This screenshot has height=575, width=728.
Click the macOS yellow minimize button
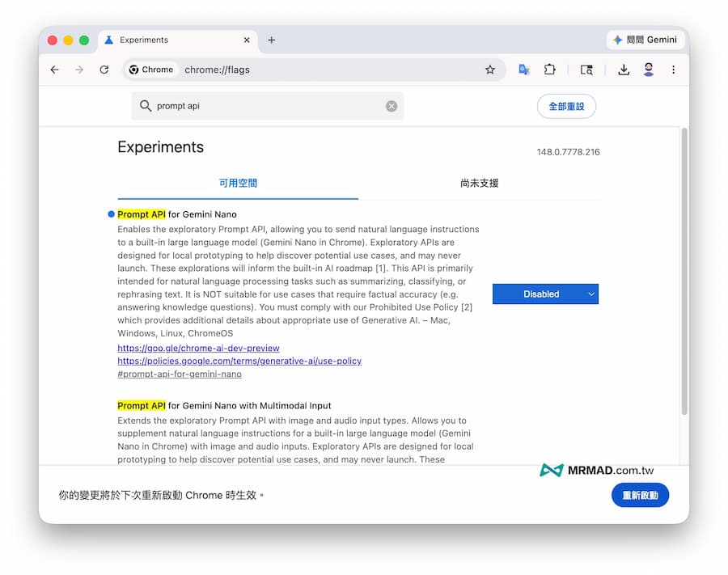68,40
